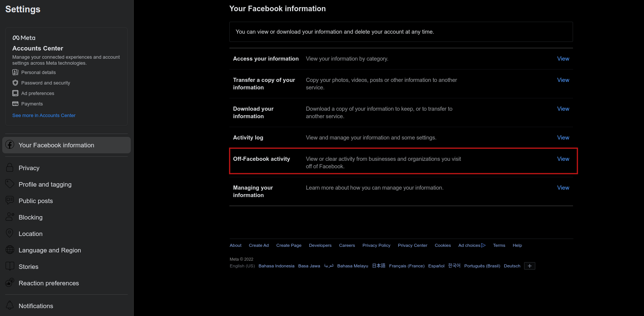Click View next to Activity log
Viewport: 644px width, 316px height.
pos(563,138)
